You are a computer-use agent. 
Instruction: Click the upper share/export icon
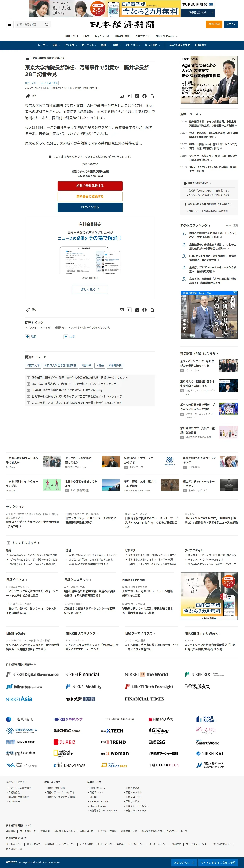(152, 96)
